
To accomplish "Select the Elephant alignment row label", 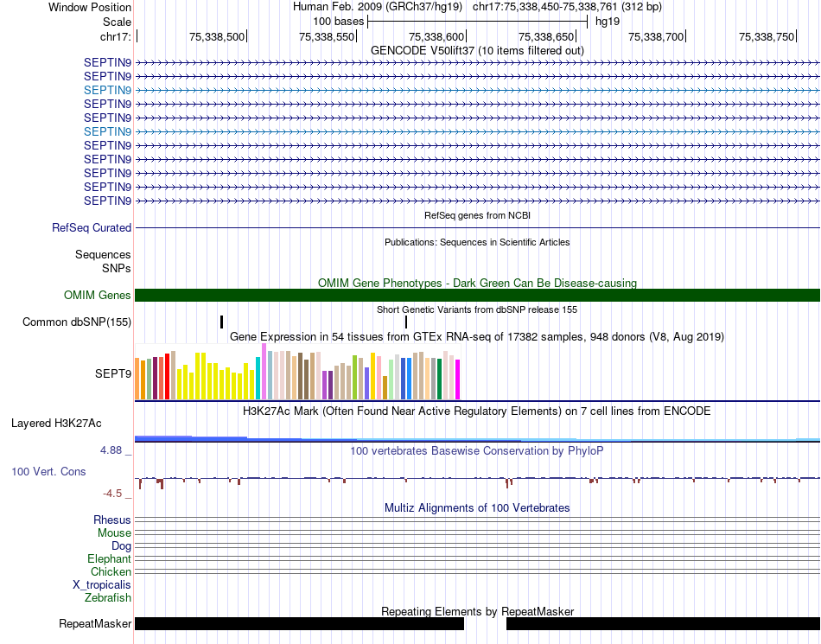I will (109, 559).
